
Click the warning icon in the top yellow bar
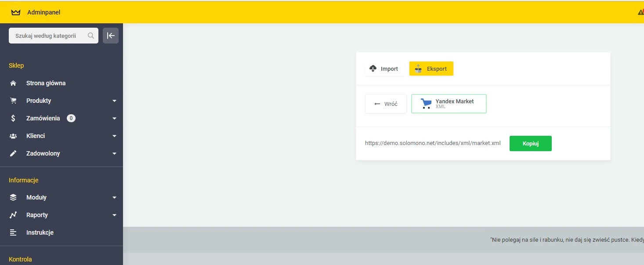click(x=640, y=12)
